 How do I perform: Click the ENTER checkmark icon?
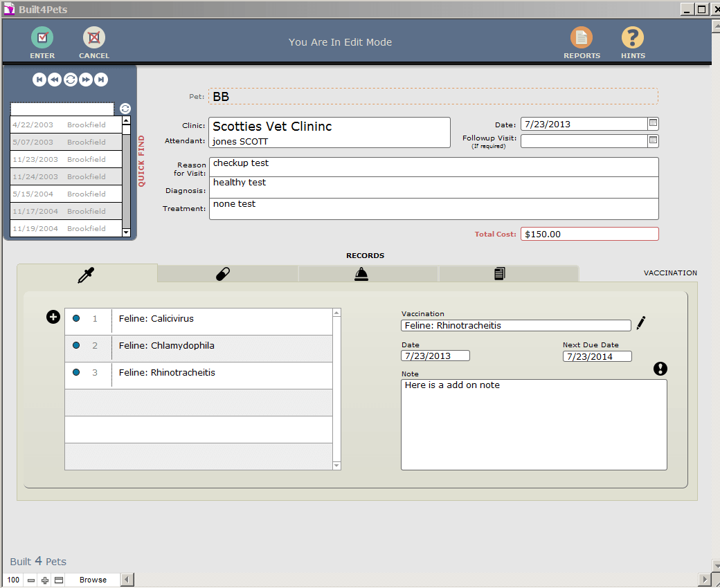tap(42, 38)
